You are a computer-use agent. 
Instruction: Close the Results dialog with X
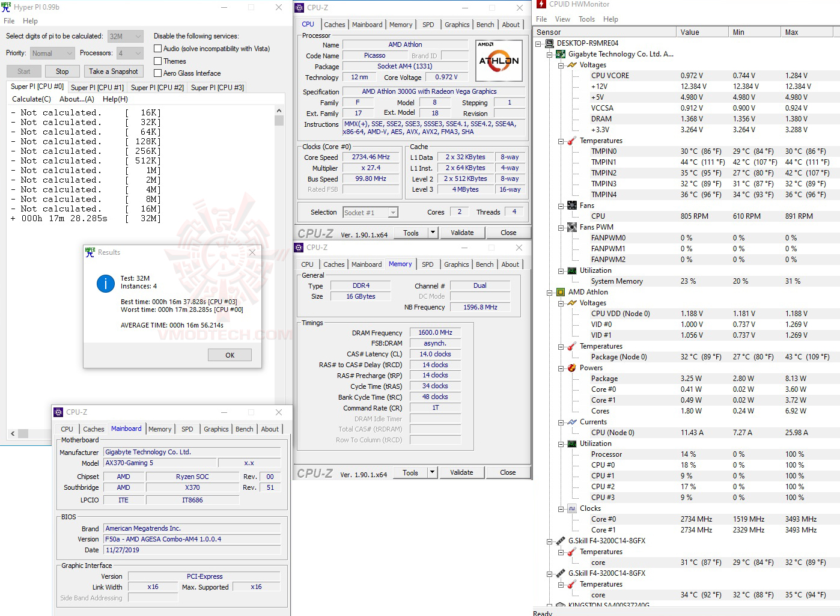click(x=252, y=252)
